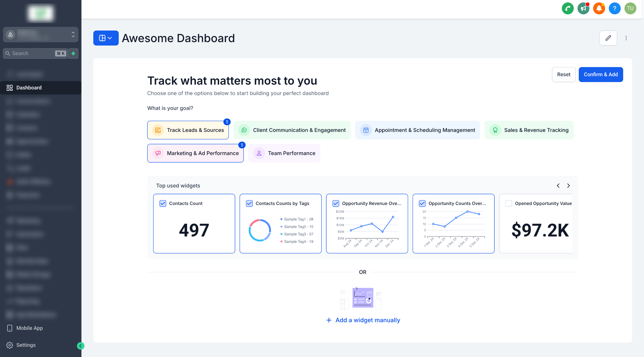Uncheck Contacts Counts by Tags checkbox
644x357 pixels.
[x=249, y=203]
